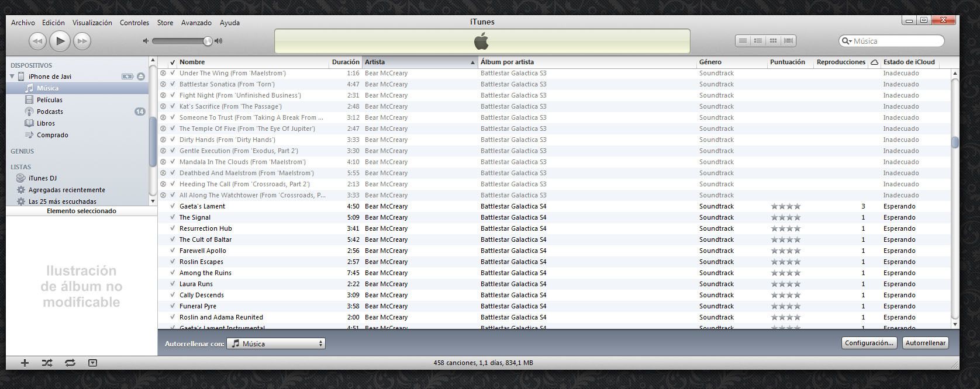Uncheck Among the Ruins song
980x389 pixels.
pos(172,273)
